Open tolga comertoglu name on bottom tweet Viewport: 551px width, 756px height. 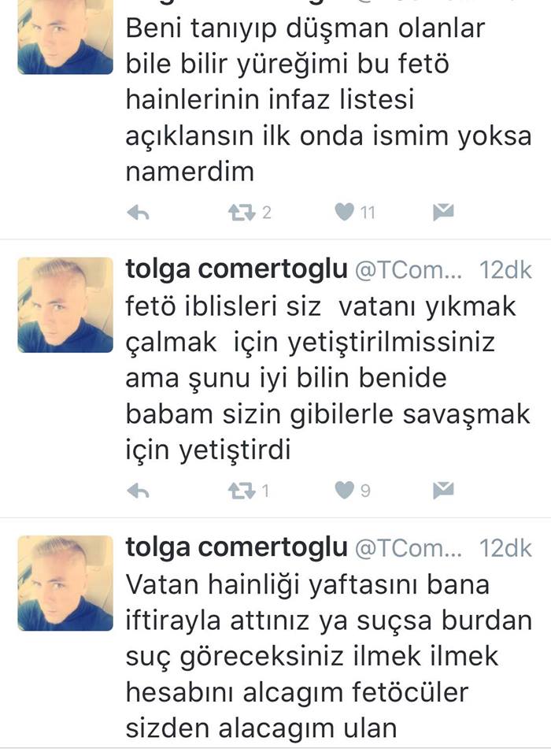coord(236,548)
